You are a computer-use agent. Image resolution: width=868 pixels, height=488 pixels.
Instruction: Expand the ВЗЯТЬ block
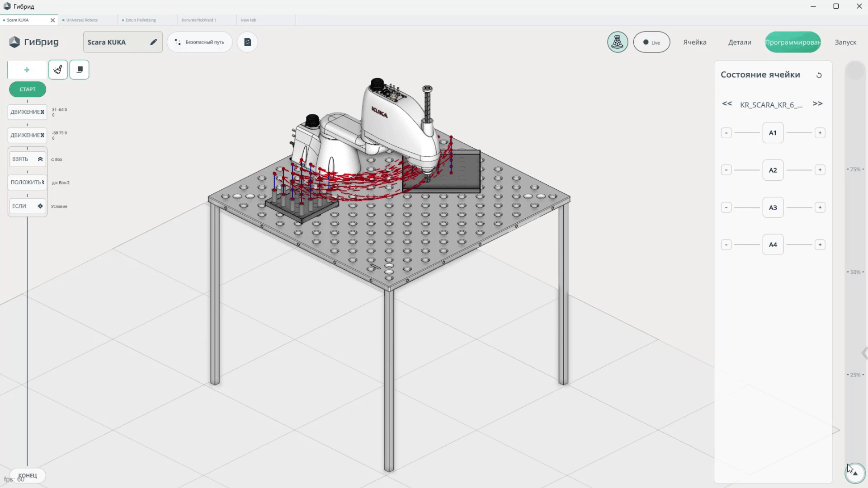click(40, 159)
